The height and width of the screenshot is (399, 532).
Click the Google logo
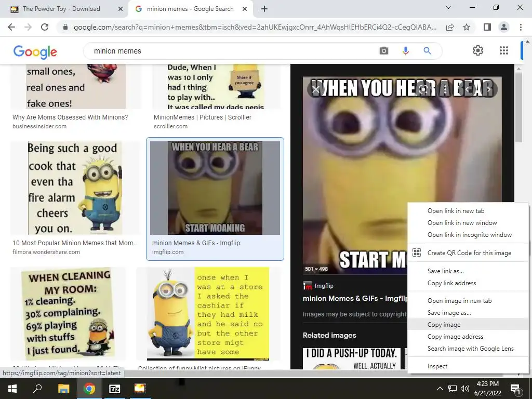click(x=35, y=51)
